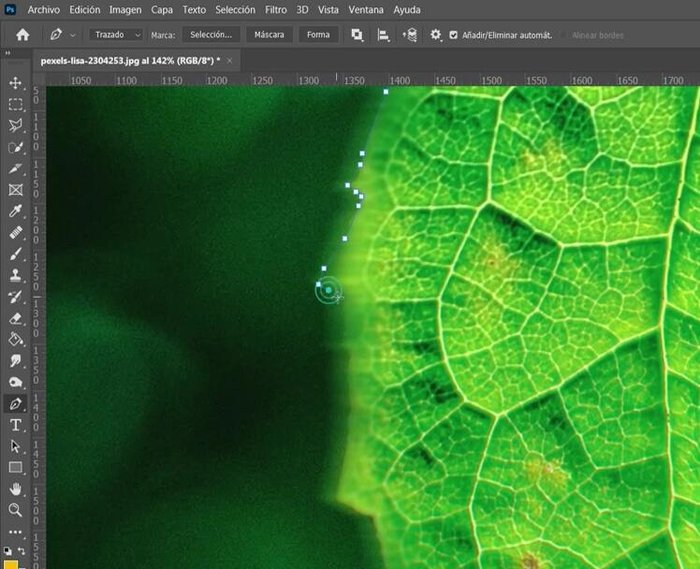Open the gear path options menu

pyautogui.click(x=435, y=35)
